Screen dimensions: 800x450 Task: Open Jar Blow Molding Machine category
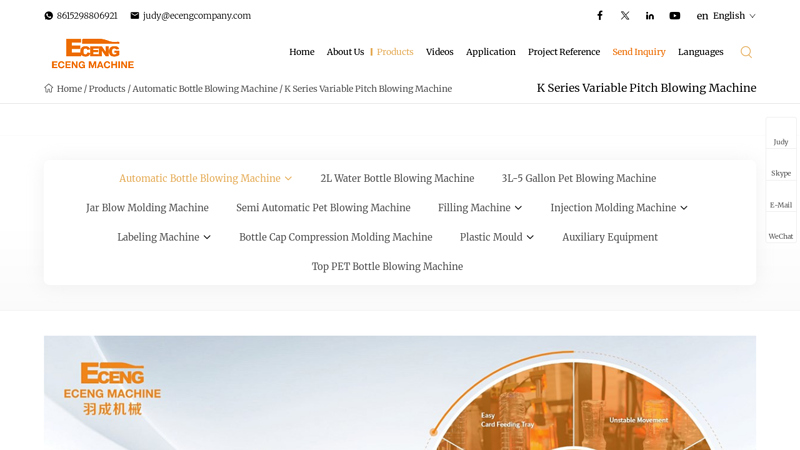(x=147, y=208)
